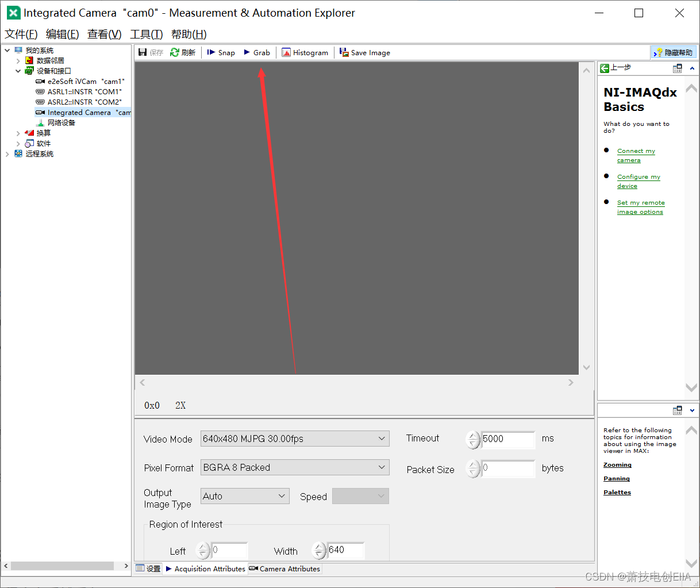Viewport: 700px width, 588px height.
Task: Click the Timeout stepper control
Action: tap(473, 440)
